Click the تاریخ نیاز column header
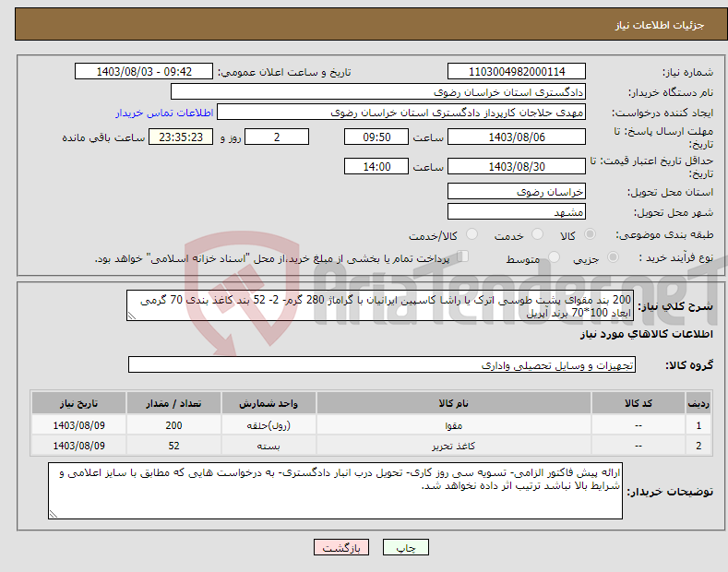 click(x=79, y=403)
